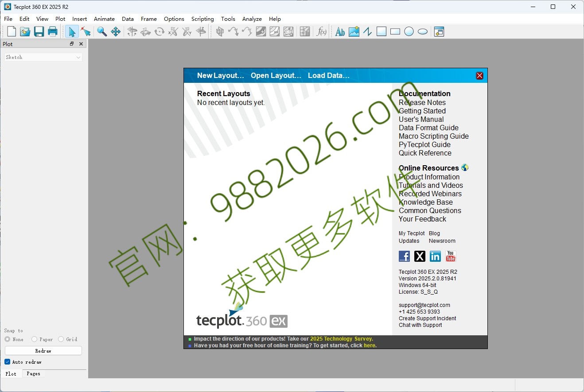Open the Scripting menu
This screenshot has height=392, width=584.
(202, 19)
